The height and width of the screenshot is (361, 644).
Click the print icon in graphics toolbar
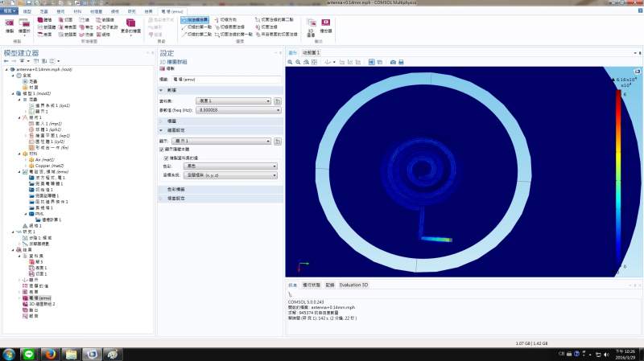[x=401, y=62]
